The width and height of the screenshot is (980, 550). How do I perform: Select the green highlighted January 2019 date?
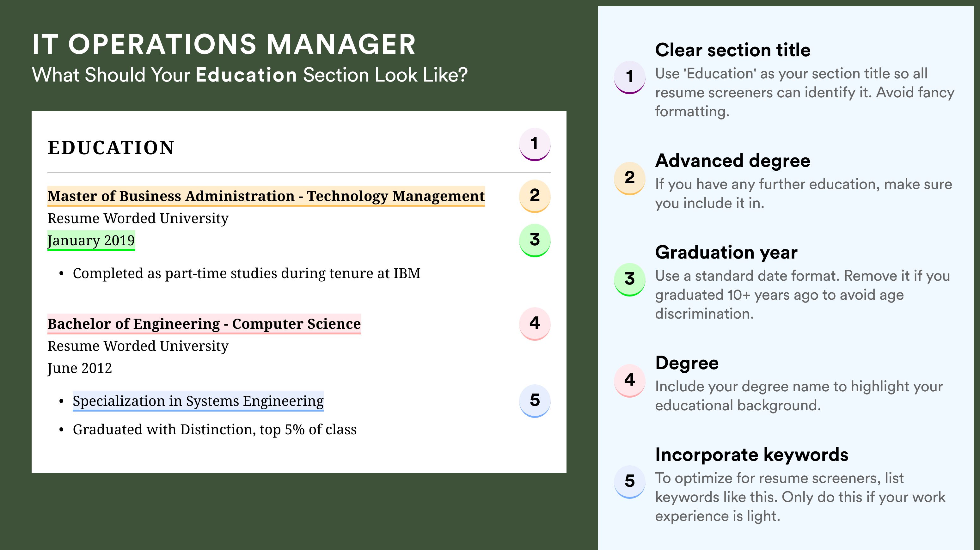pos(91,241)
